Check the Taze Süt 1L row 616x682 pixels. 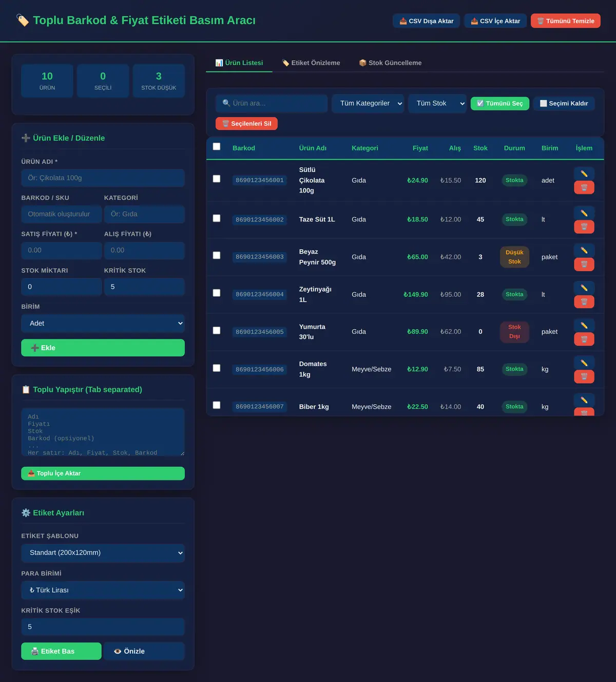coord(217,218)
